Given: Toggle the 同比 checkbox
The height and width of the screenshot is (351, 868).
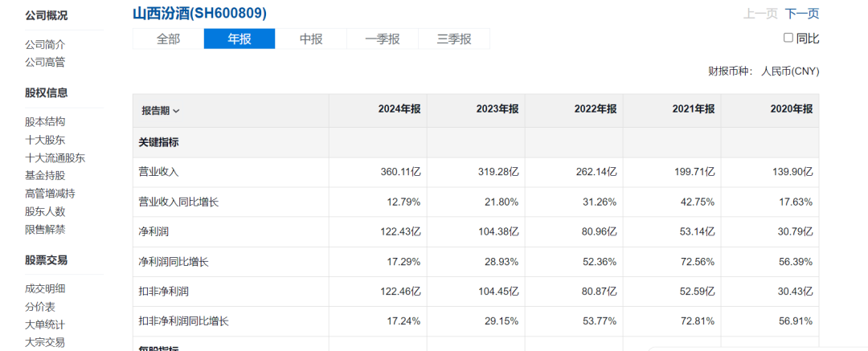Looking at the screenshot, I should [788, 38].
